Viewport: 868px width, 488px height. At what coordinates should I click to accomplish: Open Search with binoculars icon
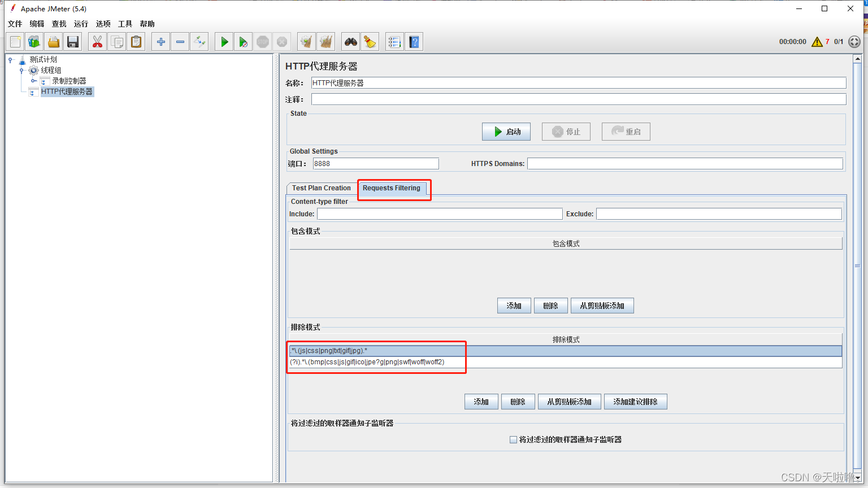351,42
